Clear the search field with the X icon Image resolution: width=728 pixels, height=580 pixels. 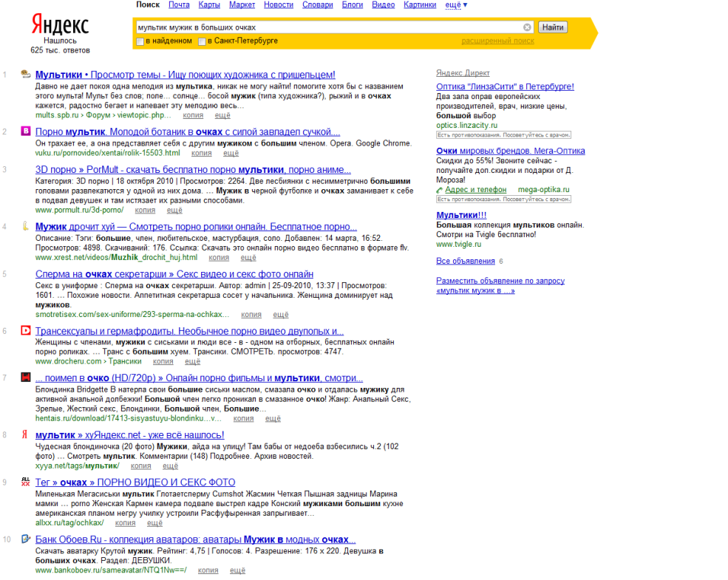coord(527,27)
